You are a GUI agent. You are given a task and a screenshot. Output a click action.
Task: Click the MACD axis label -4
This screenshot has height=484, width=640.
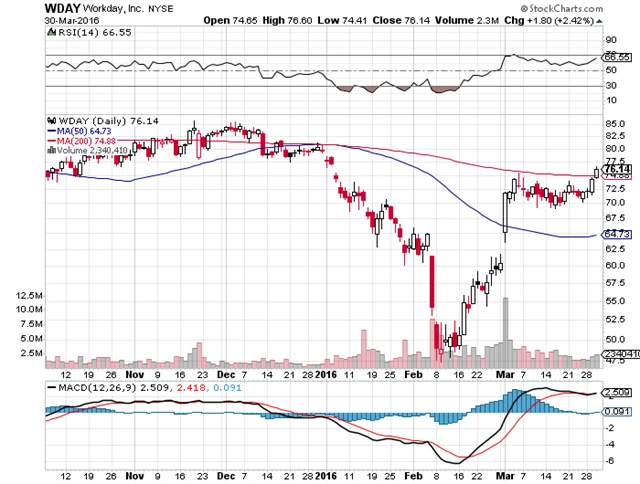coord(610,444)
